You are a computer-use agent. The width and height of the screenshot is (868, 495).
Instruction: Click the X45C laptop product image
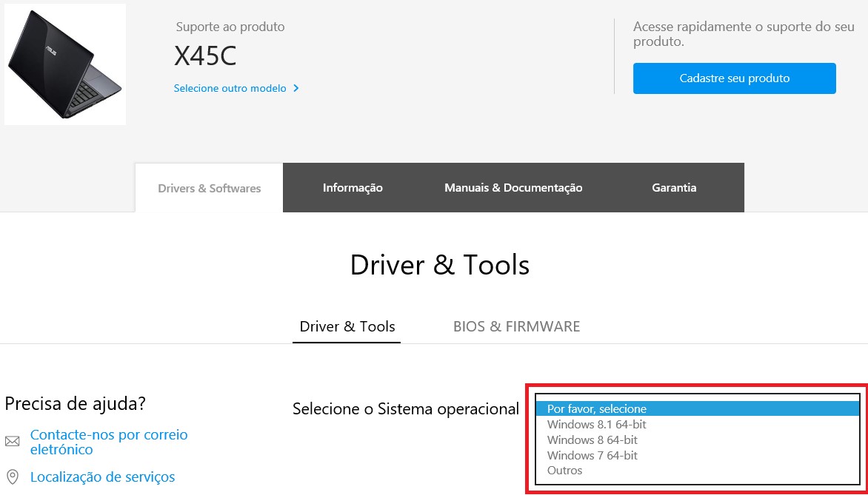coord(65,64)
